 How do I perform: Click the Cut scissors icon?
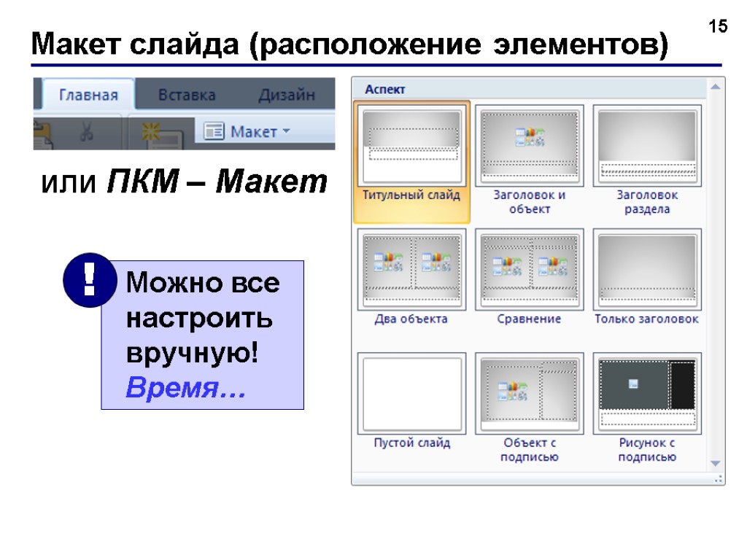pos(86,131)
